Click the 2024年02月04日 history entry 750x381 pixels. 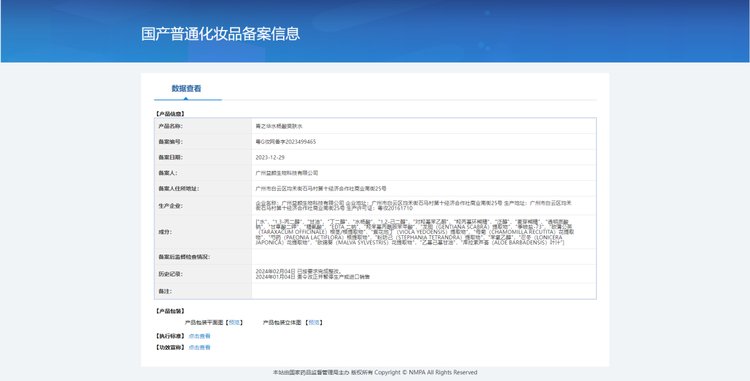pyautogui.click(x=298, y=271)
